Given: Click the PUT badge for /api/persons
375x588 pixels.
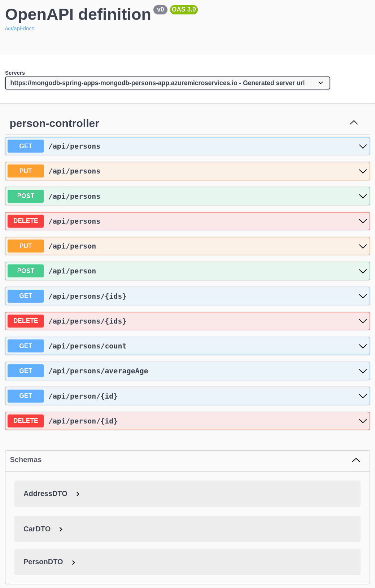Looking at the screenshot, I should pos(26,171).
